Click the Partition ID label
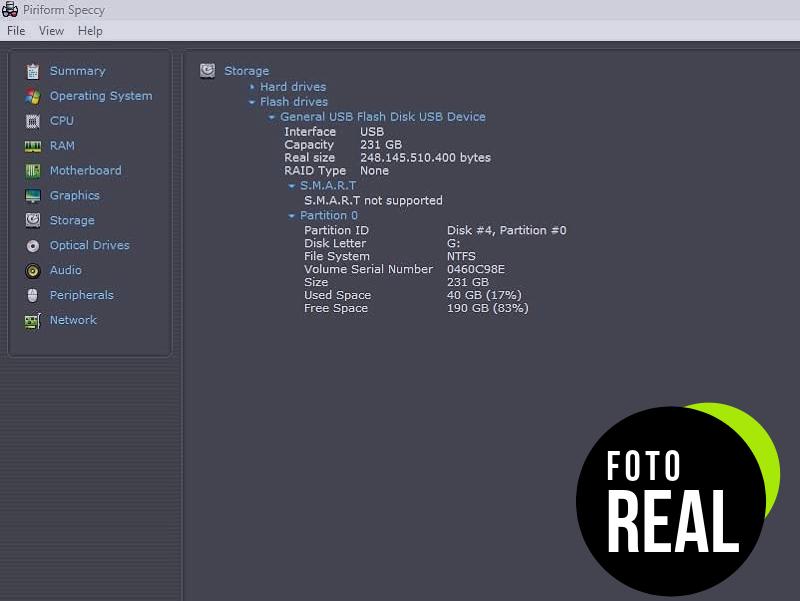Viewport: 800px width, 601px height. coord(336,230)
